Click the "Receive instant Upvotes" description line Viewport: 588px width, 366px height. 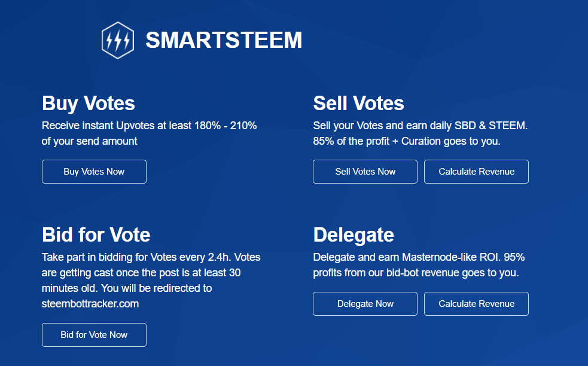point(149,126)
